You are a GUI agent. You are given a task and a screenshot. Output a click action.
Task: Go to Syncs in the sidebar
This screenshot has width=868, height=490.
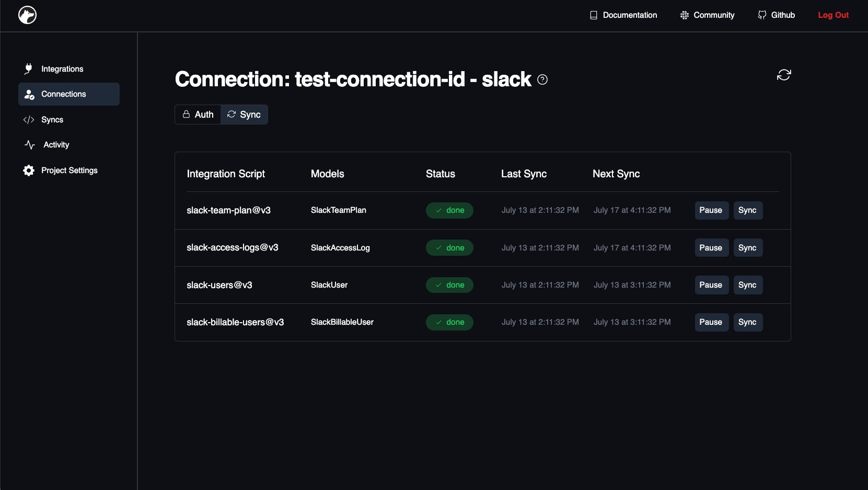(x=52, y=120)
